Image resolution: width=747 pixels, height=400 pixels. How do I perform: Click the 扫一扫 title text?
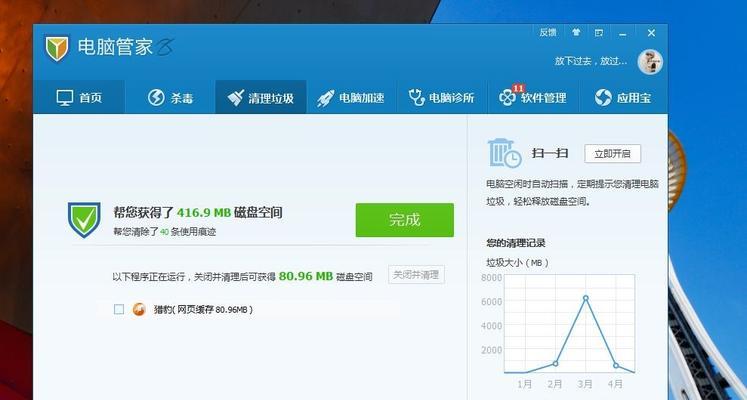click(x=550, y=153)
